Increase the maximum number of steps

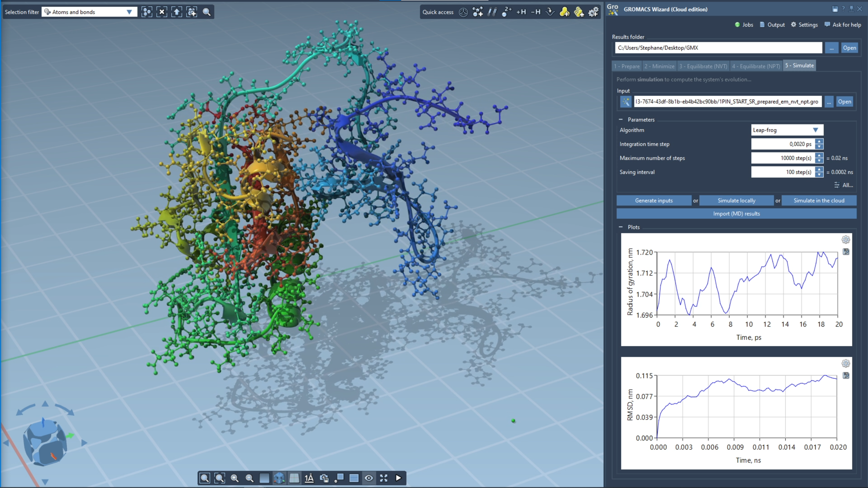click(x=819, y=155)
